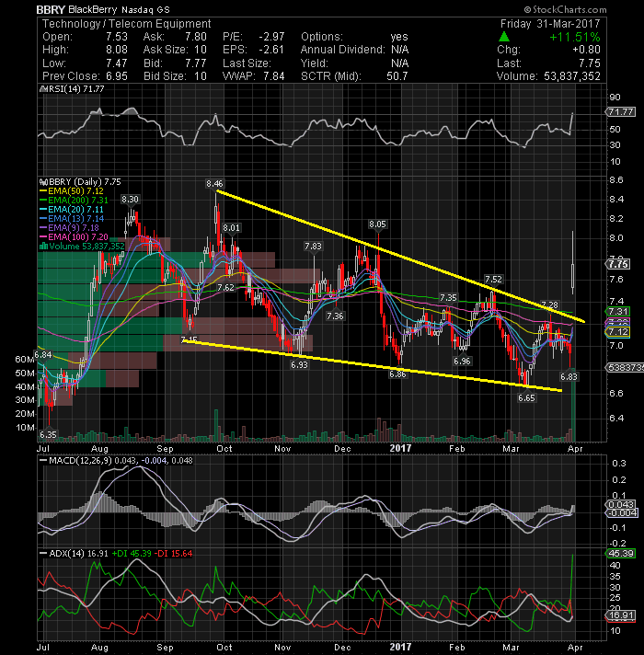
Task: Click the EMA(9) 7.18 legend entry
Action: coord(69,227)
